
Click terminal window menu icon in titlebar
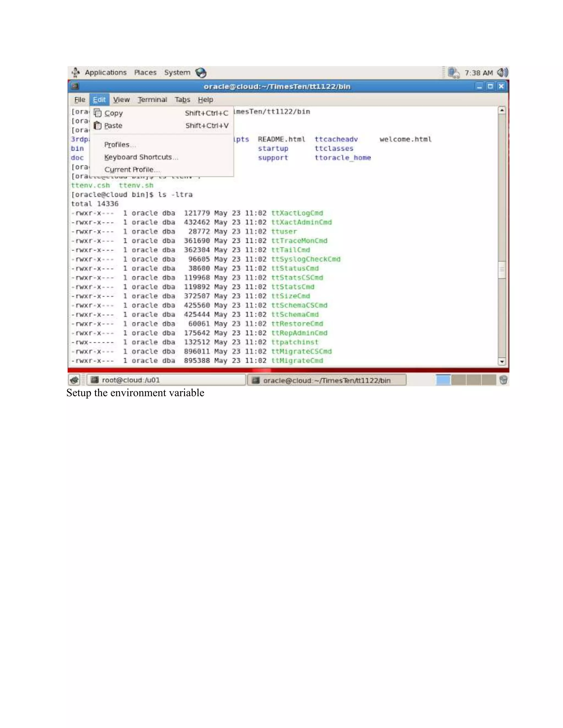pos(75,86)
